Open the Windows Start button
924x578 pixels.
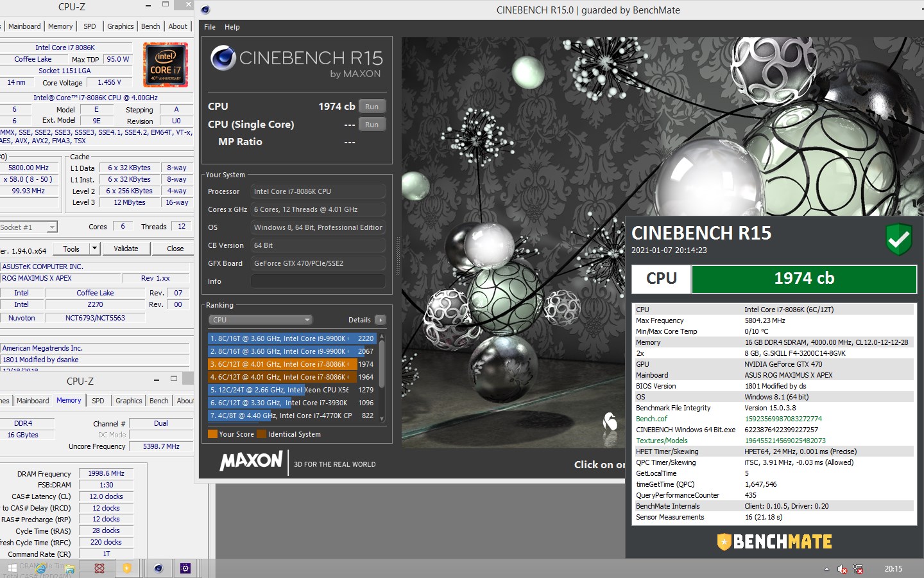click(x=12, y=568)
